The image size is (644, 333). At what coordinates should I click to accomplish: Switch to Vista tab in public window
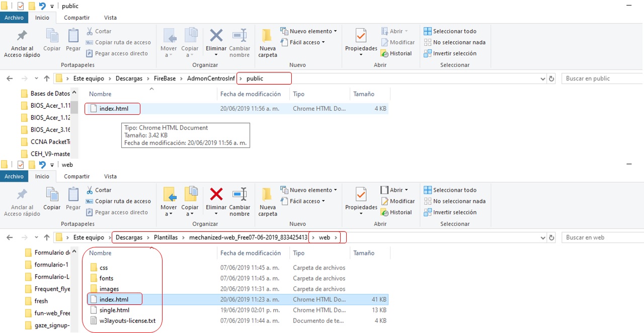pyautogui.click(x=110, y=18)
